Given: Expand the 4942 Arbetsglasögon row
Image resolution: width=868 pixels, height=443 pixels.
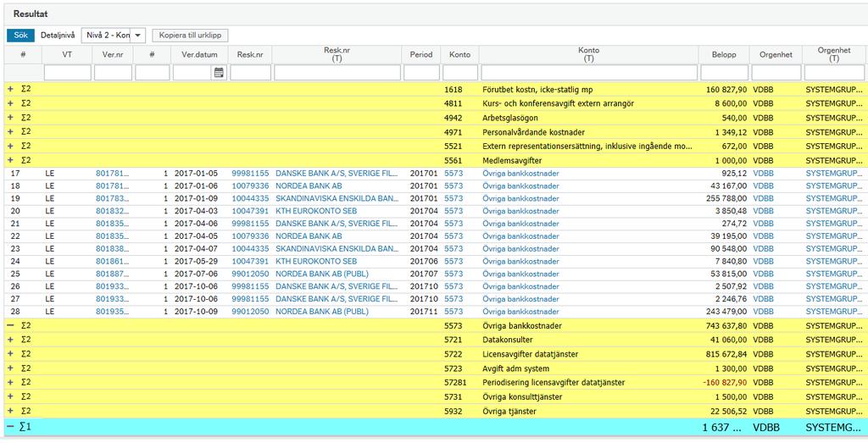Looking at the screenshot, I should pos(10,117).
